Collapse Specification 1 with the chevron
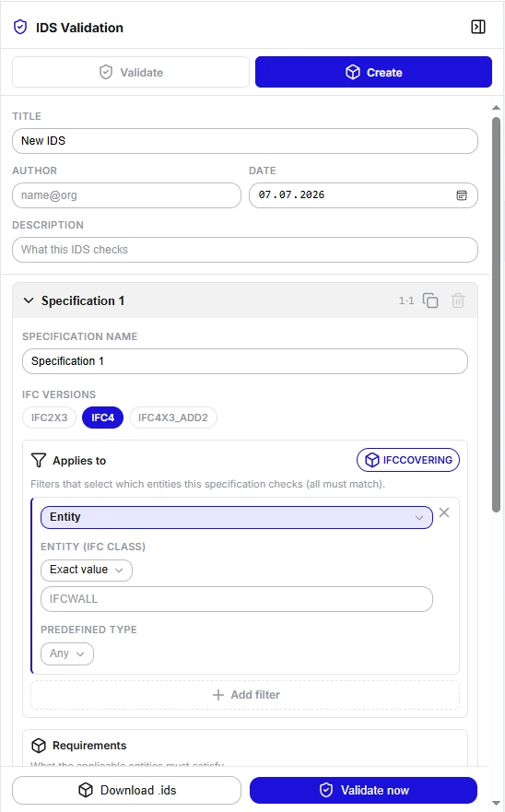 (29, 300)
